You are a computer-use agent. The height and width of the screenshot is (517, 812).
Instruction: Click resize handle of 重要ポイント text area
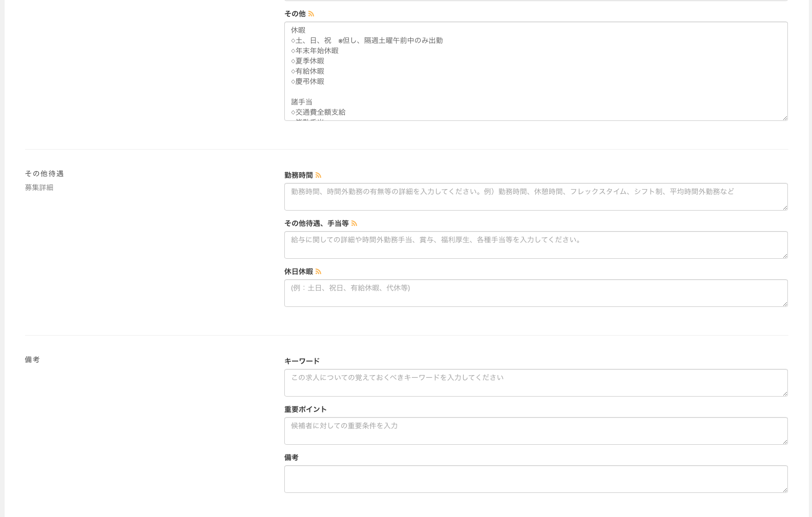click(784, 441)
